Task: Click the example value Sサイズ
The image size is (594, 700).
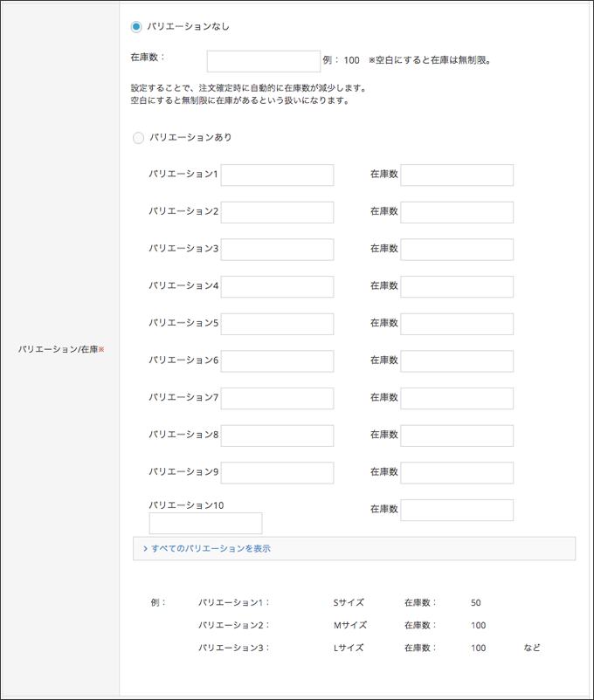Action: click(x=349, y=602)
